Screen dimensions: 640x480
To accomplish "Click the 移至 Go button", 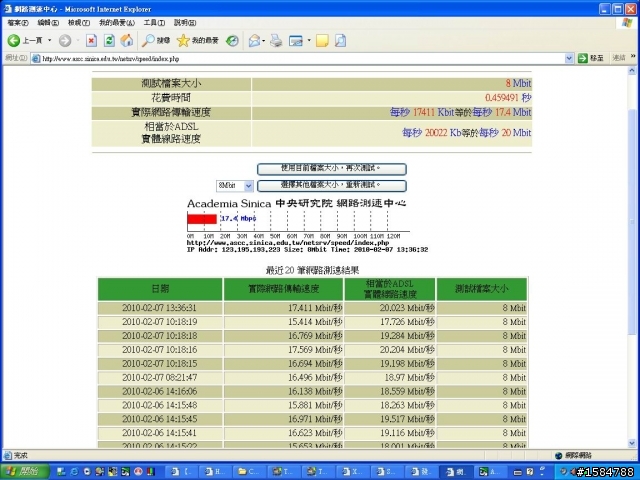I will [x=591, y=58].
